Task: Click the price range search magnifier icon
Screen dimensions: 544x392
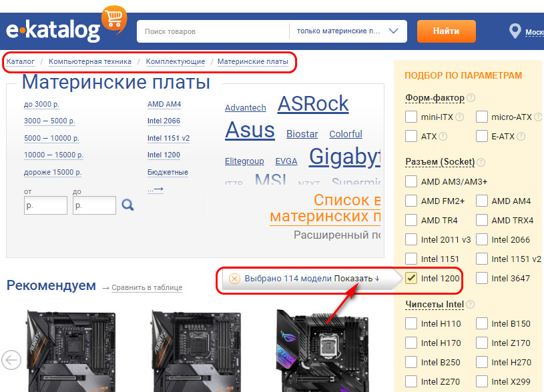Action: [127, 205]
